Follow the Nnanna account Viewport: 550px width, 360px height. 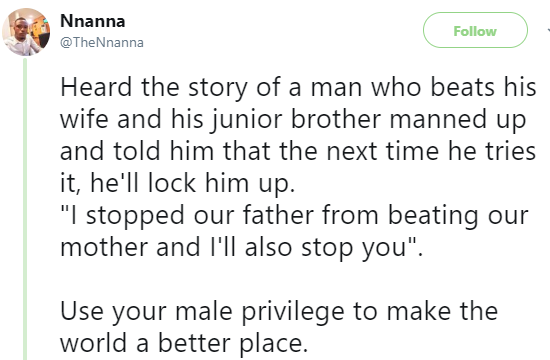click(475, 30)
